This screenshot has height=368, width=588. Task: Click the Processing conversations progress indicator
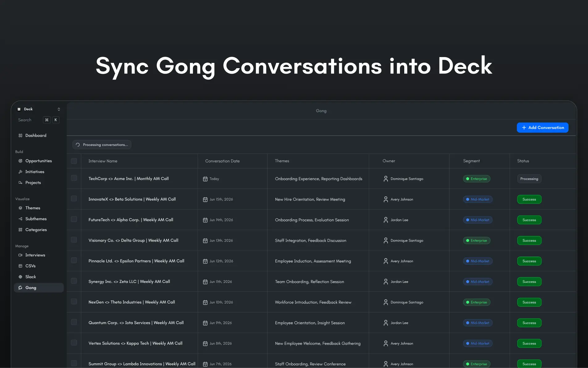point(102,145)
